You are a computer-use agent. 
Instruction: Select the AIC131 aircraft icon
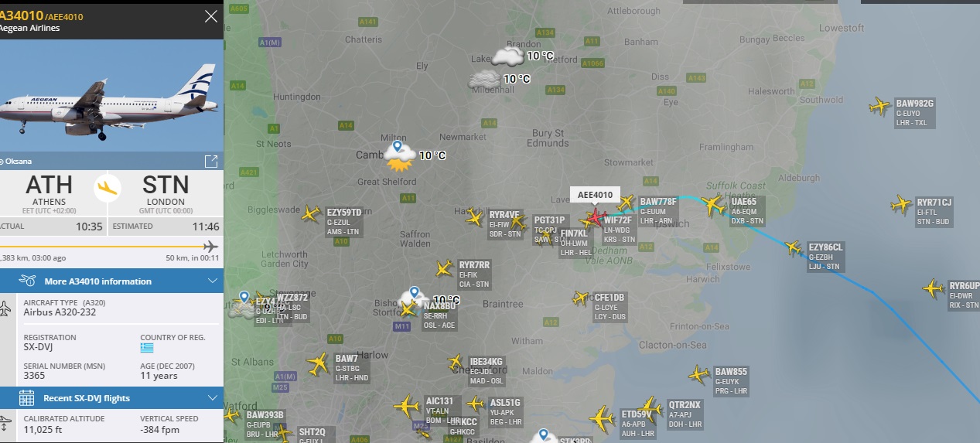(407, 406)
